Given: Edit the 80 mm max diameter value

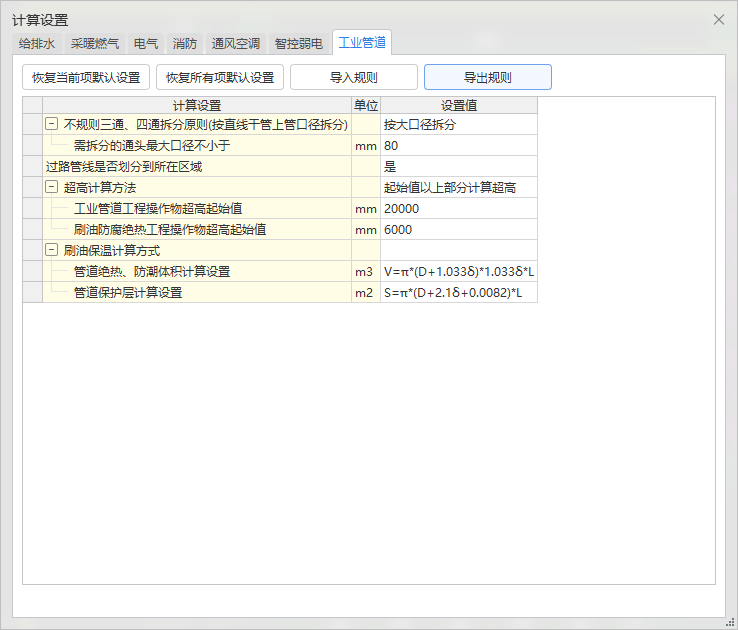Looking at the screenshot, I should tap(458, 146).
